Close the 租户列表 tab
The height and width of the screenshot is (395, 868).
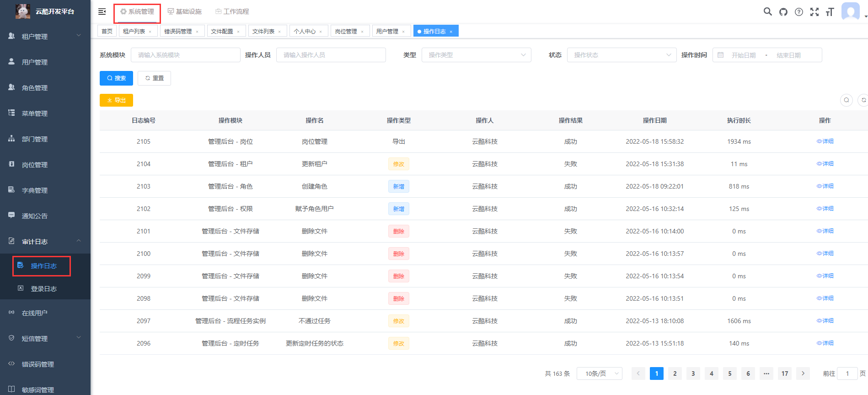pyautogui.click(x=150, y=32)
